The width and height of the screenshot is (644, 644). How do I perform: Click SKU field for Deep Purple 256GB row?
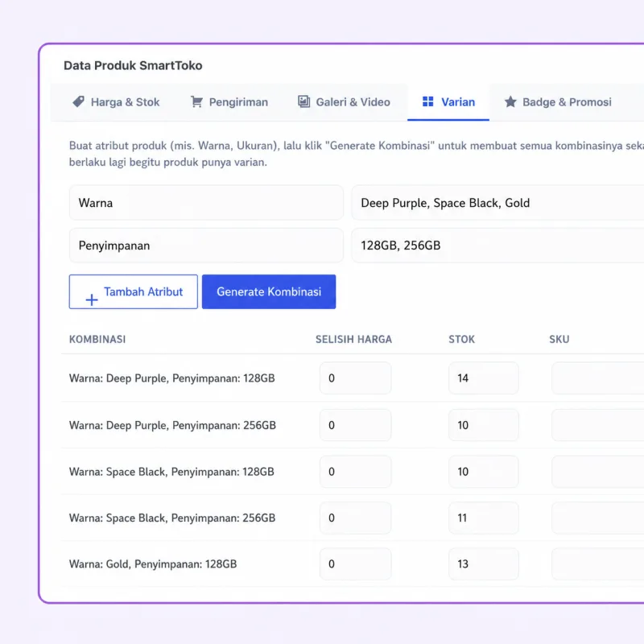point(597,425)
